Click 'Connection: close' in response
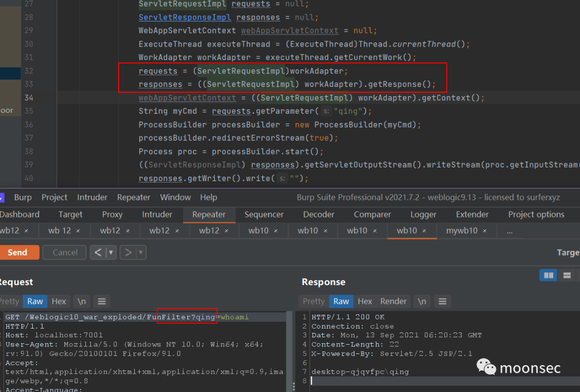 click(x=352, y=326)
